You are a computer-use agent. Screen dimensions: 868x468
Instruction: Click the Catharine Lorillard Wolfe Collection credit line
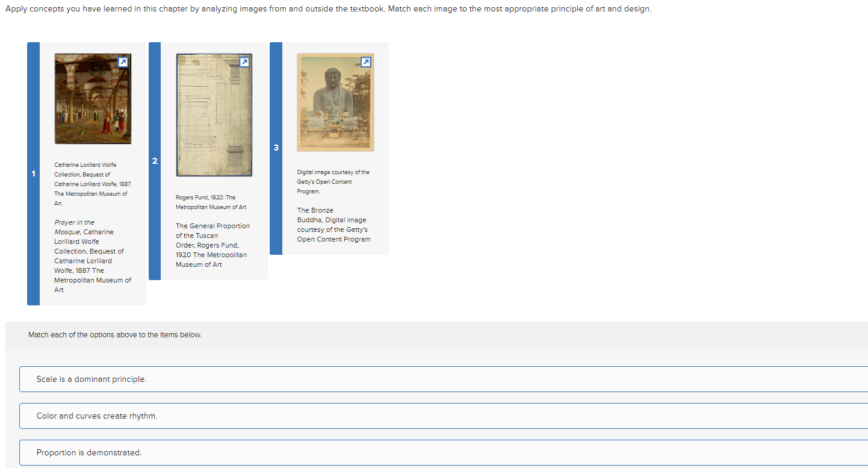pyautogui.click(x=93, y=184)
